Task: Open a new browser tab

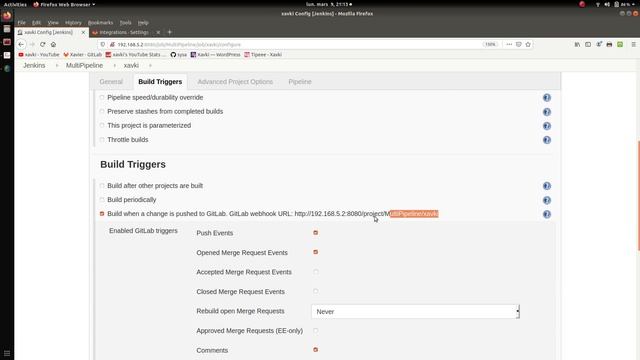Action: click(169, 32)
